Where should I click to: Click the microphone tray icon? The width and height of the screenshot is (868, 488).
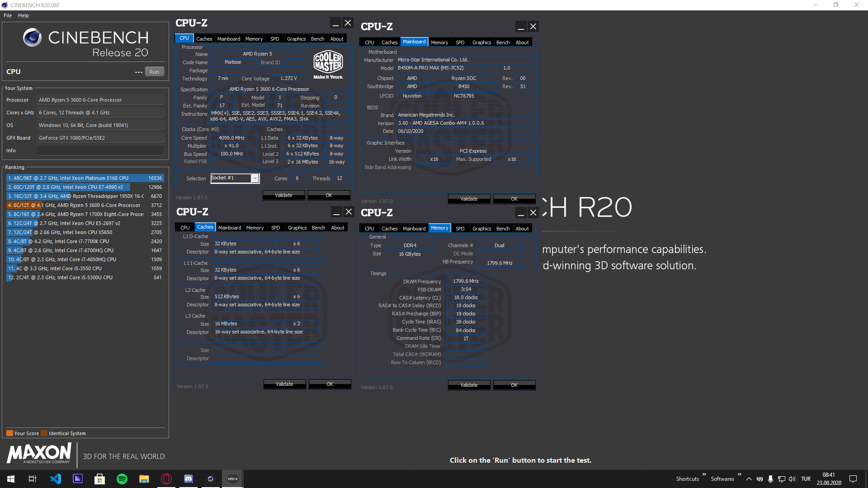[770, 479]
